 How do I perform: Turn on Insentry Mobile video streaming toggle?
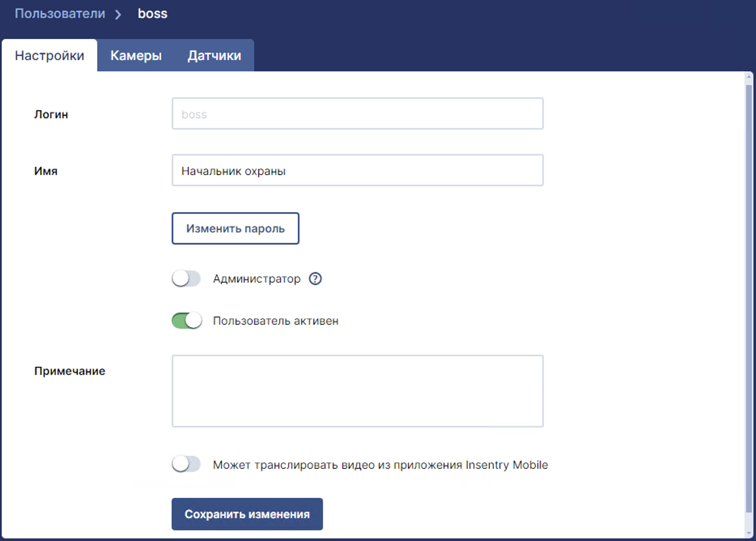(x=186, y=464)
